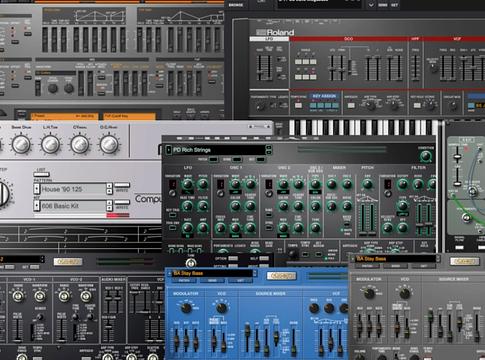Click the LIST button above the pattern field
The width and height of the screenshot is (485, 360).
point(41,174)
